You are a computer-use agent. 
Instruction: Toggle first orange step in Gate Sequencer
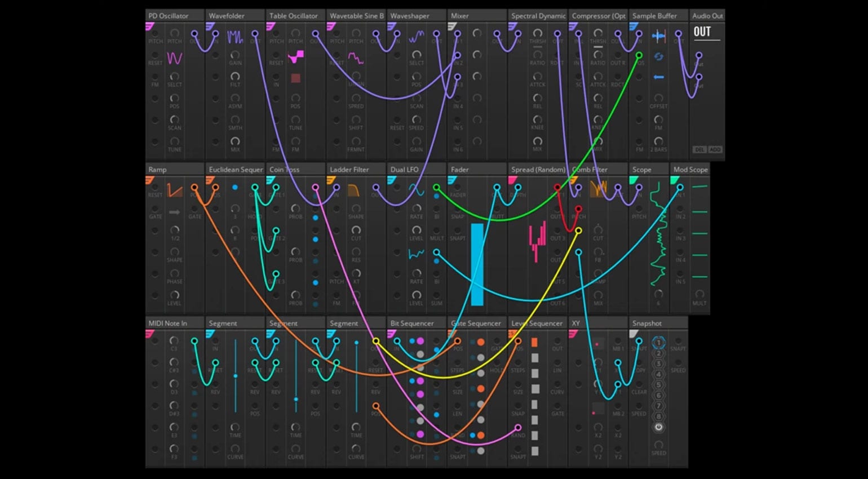pyautogui.click(x=480, y=342)
